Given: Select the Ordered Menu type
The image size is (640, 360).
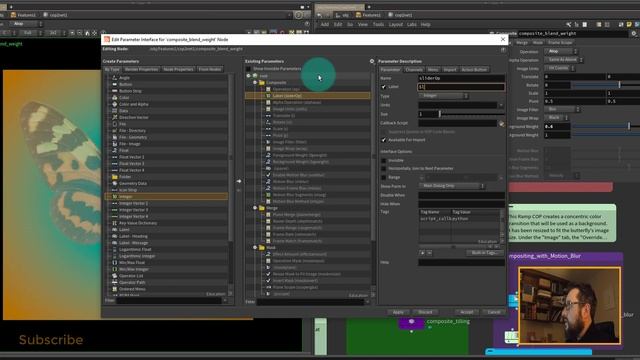Looking at the screenshot, I should point(132,289).
